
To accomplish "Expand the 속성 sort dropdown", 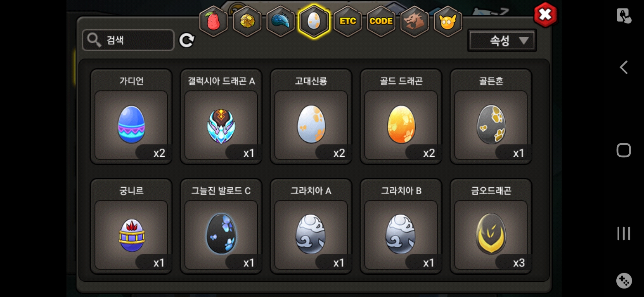I will pyautogui.click(x=502, y=40).
